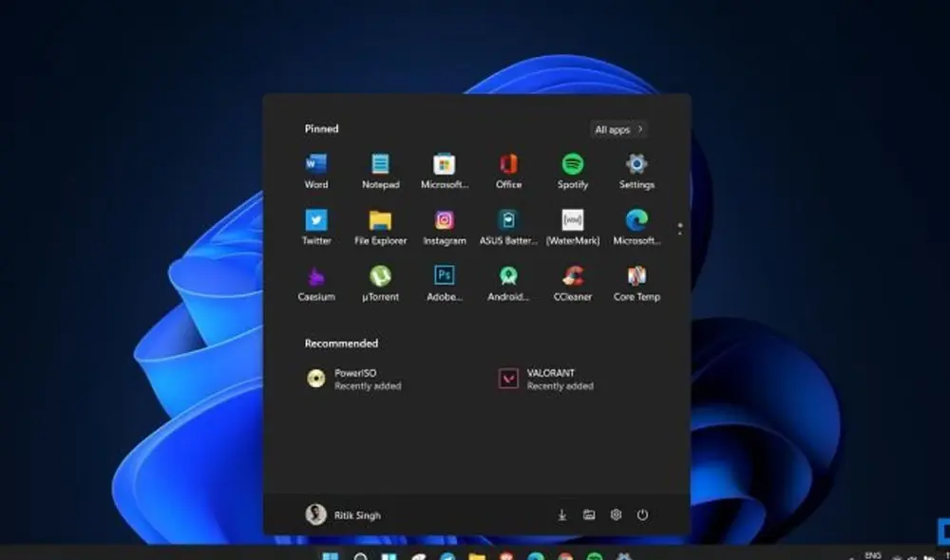Open Word from pinned apps
This screenshot has width=950, height=560.
pyautogui.click(x=316, y=168)
